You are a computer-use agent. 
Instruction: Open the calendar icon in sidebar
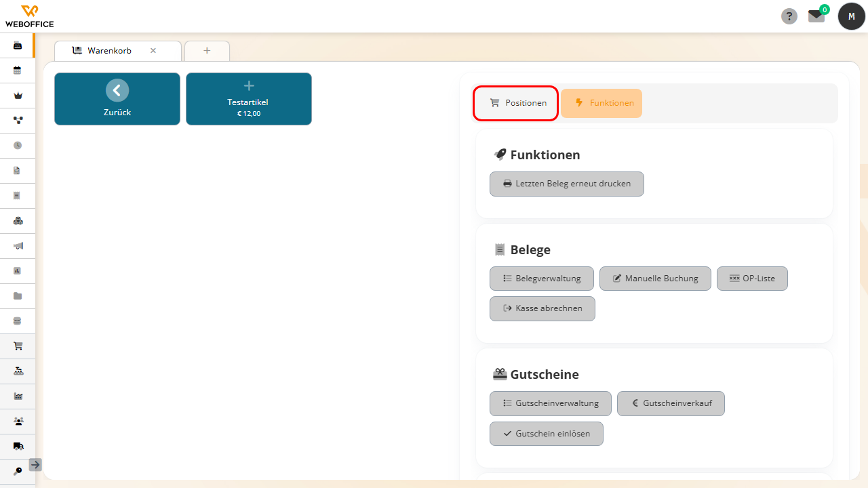tap(18, 70)
